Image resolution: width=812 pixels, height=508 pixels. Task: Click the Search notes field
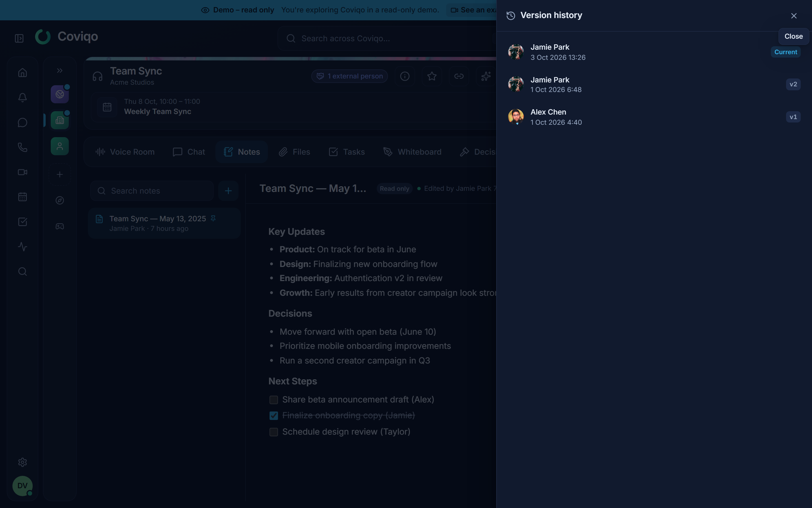click(x=152, y=191)
